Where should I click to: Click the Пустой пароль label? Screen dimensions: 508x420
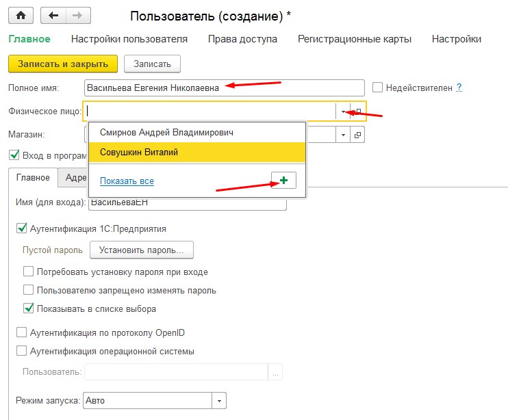(53, 250)
